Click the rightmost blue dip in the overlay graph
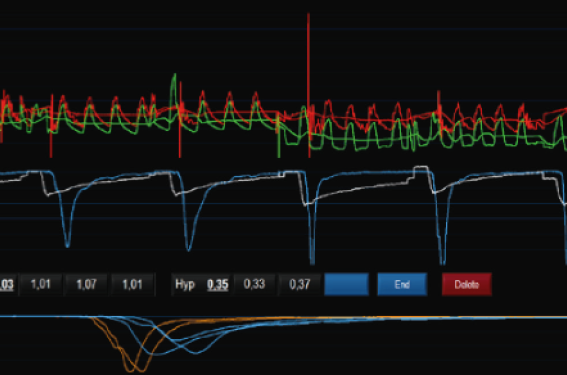Image resolution: width=567 pixels, height=375 pixels. pos(195,351)
